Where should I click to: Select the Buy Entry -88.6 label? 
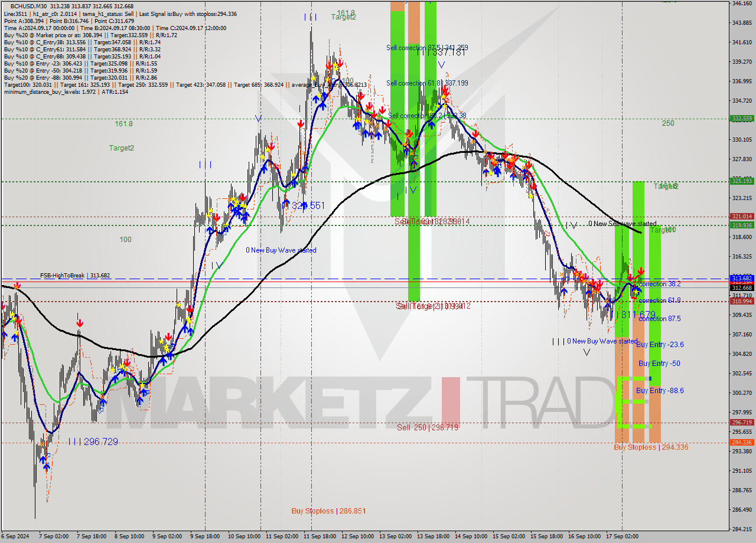tap(660, 391)
